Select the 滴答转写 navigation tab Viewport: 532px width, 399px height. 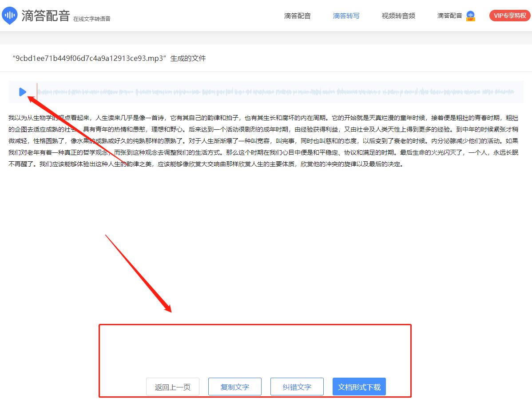point(346,16)
